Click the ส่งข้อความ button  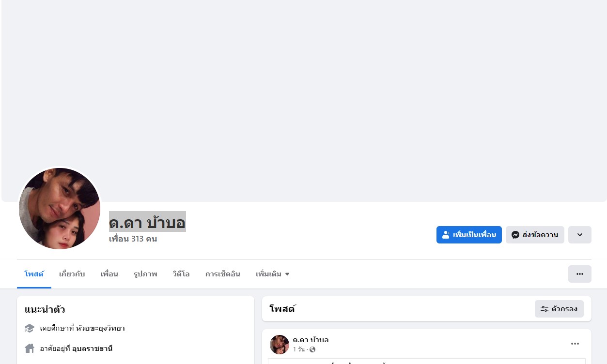tap(535, 235)
